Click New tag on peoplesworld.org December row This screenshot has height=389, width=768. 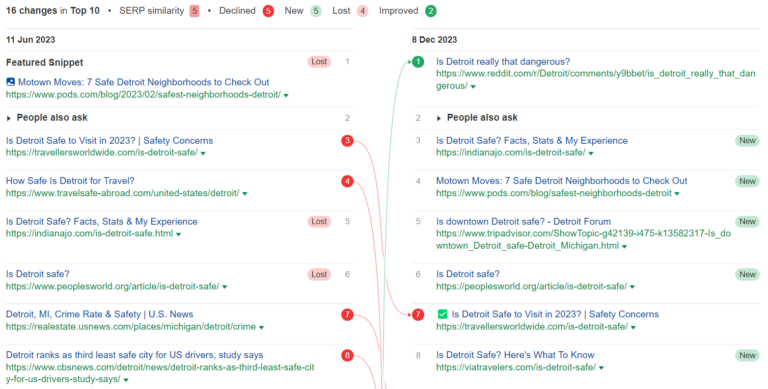coord(747,274)
